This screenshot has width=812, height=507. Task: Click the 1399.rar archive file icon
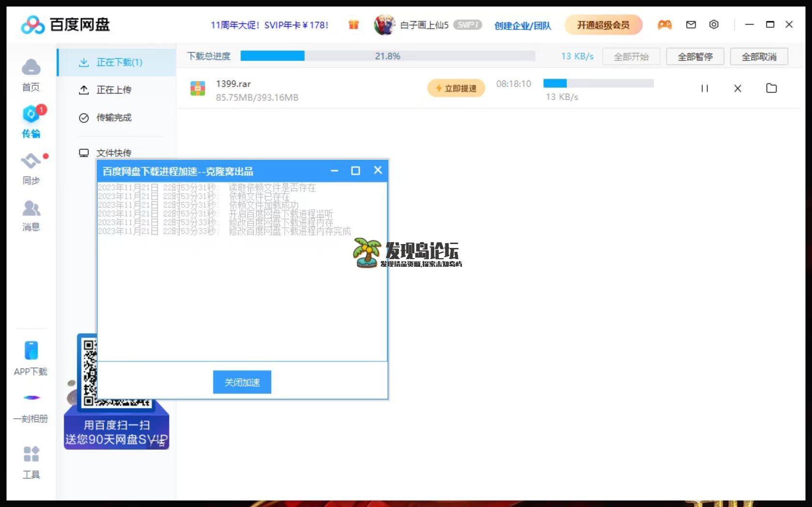click(198, 88)
